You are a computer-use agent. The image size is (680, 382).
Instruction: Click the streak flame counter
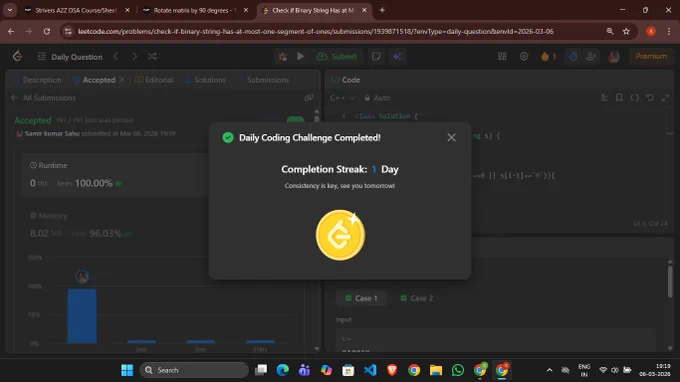549,56
